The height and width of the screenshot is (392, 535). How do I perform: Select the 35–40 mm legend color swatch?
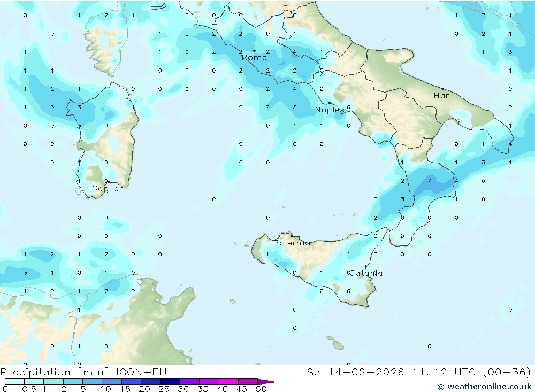(209, 381)
